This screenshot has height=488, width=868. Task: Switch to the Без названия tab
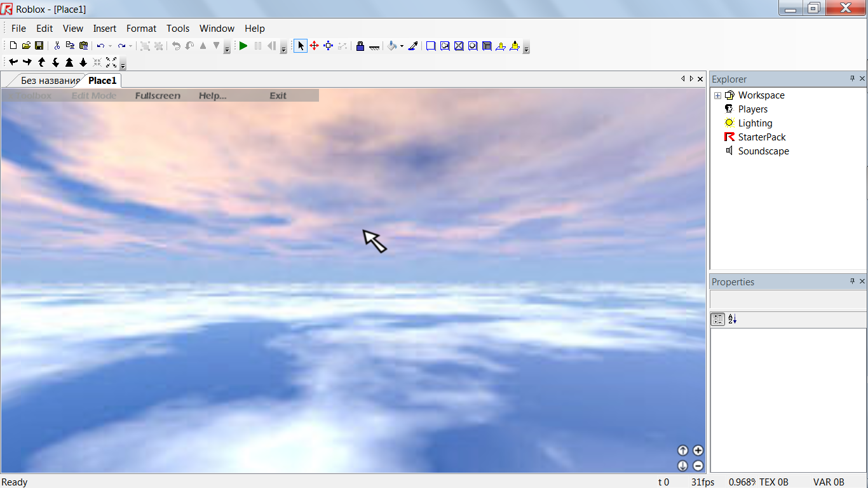click(50, 81)
